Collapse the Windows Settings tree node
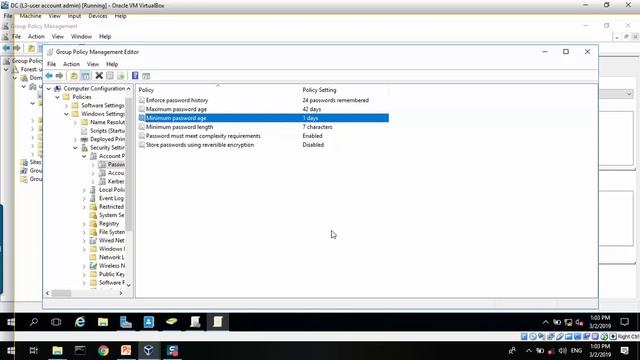Screen dimensions: 640x360 67,114
